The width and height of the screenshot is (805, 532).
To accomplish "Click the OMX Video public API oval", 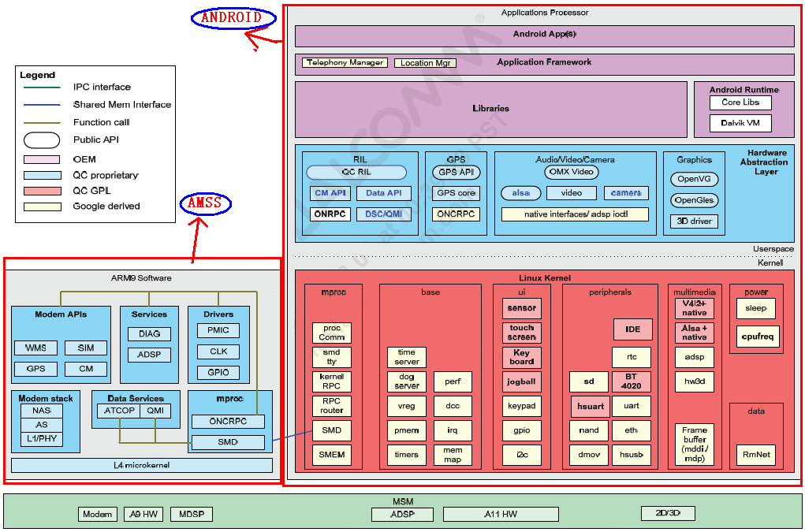I will [x=572, y=172].
